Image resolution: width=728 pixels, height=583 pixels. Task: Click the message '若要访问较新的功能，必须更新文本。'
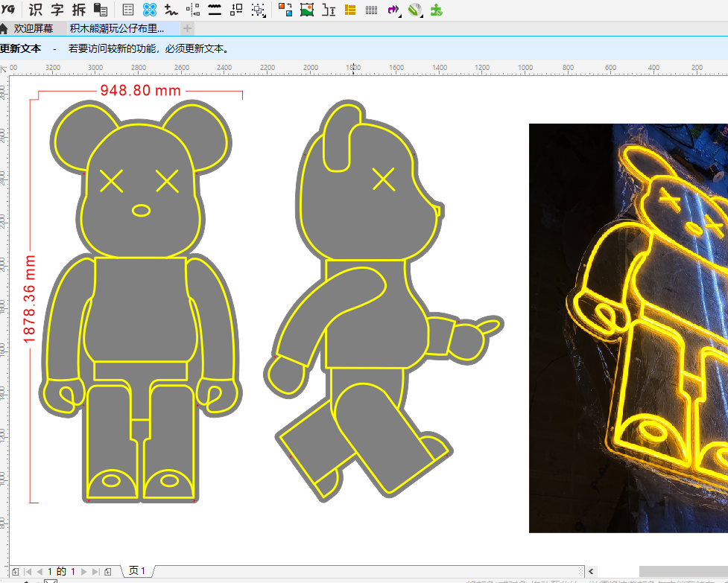(148, 48)
